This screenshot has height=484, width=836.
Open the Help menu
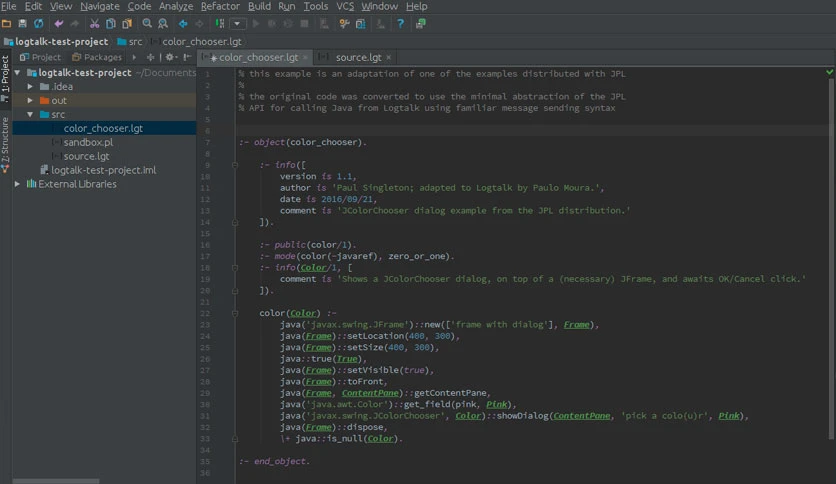pos(416,6)
